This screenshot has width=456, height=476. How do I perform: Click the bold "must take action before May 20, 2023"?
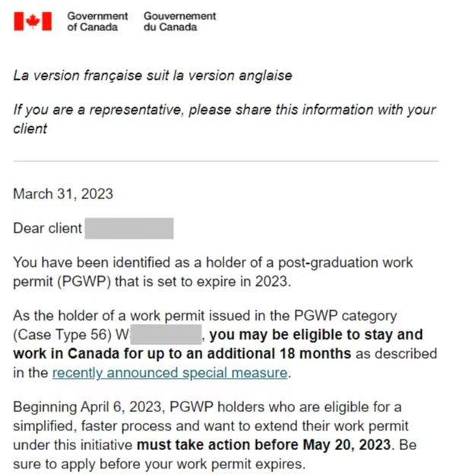click(264, 445)
